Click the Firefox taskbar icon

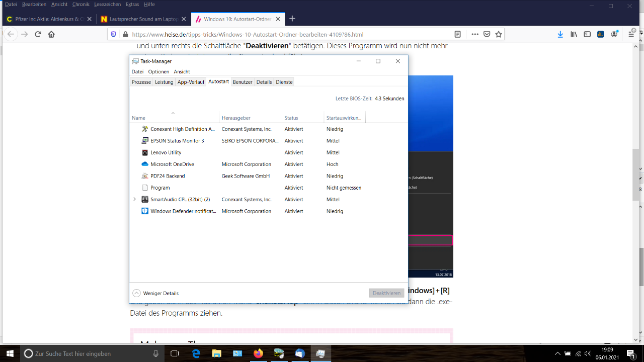[258, 353]
